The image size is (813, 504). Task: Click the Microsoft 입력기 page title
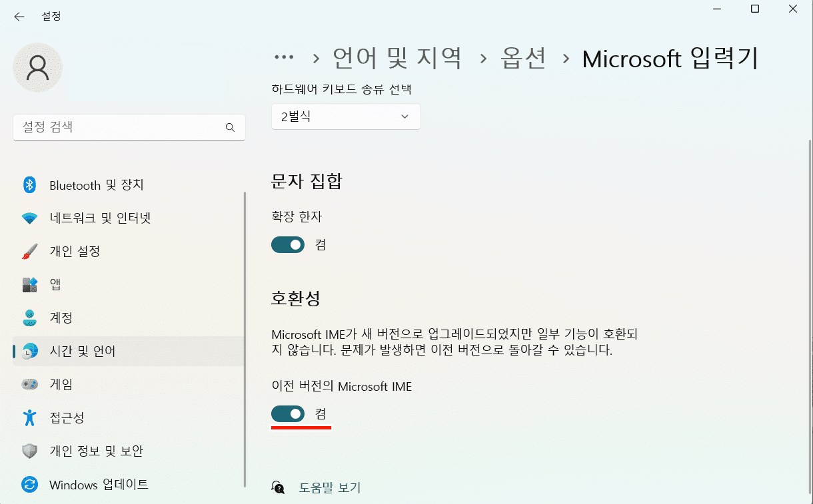[670, 59]
